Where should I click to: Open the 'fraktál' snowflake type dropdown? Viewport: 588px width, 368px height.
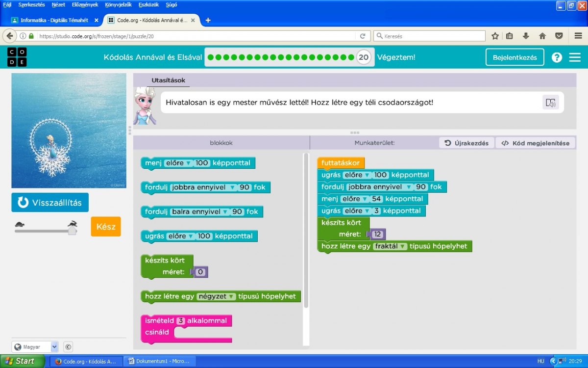(390, 246)
